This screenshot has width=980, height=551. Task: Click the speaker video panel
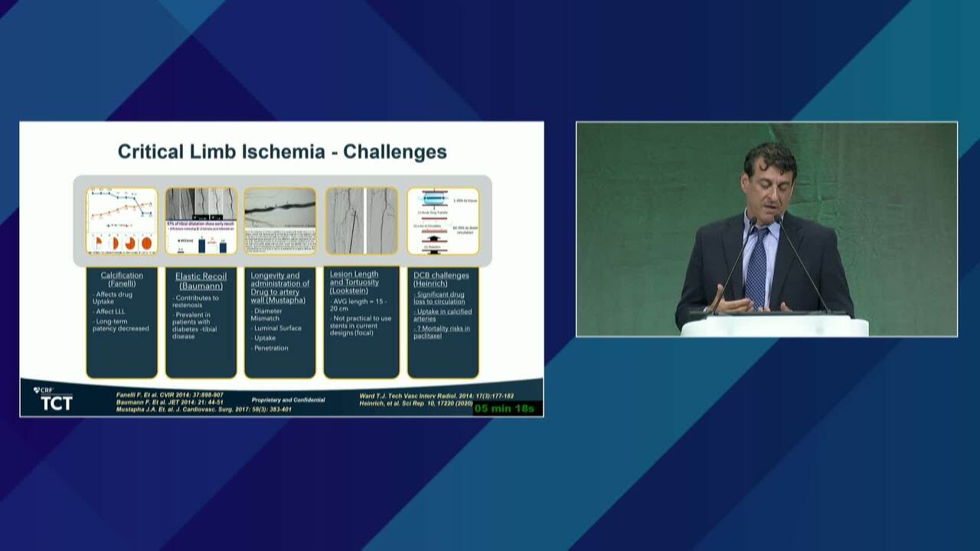[766, 229]
